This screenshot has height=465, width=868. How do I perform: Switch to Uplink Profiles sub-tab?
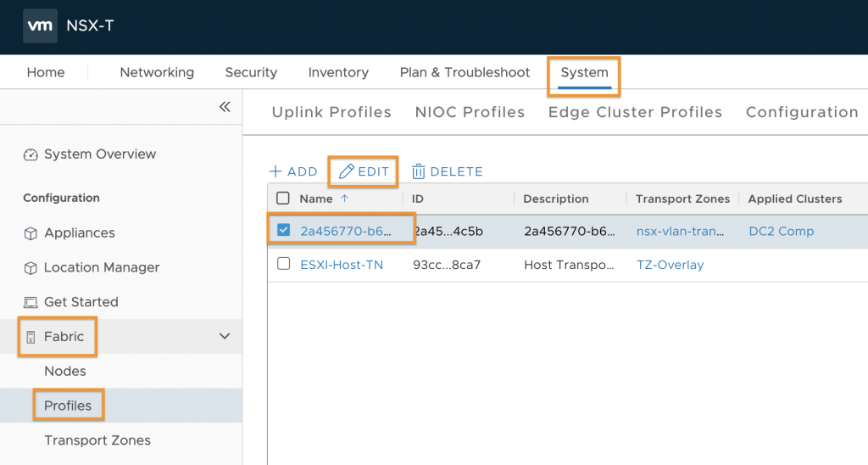click(x=331, y=112)
